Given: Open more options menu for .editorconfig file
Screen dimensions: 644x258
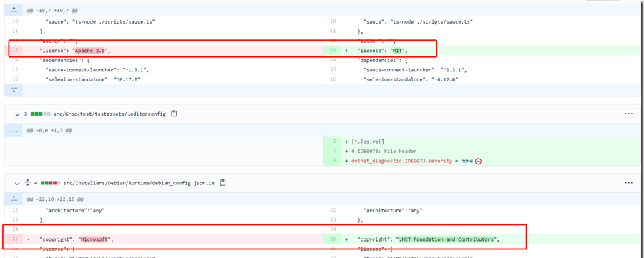Looking at the screenshot, I should click(628, 114).
